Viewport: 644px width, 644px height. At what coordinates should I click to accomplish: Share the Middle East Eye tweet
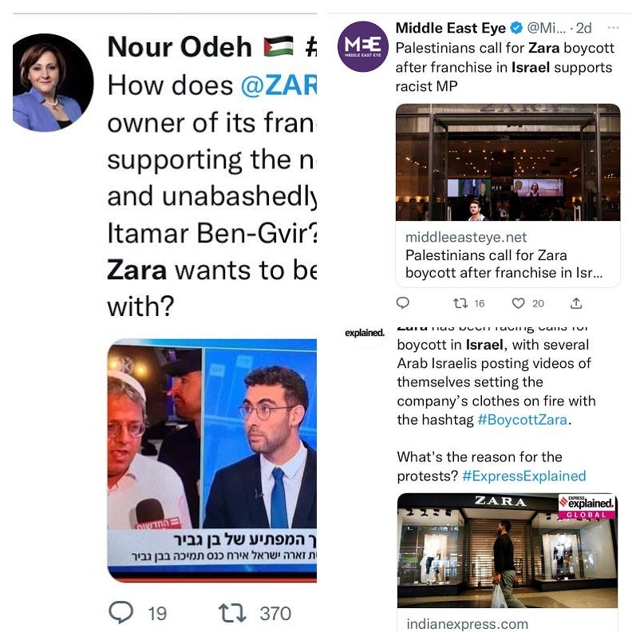pos(576,303)
